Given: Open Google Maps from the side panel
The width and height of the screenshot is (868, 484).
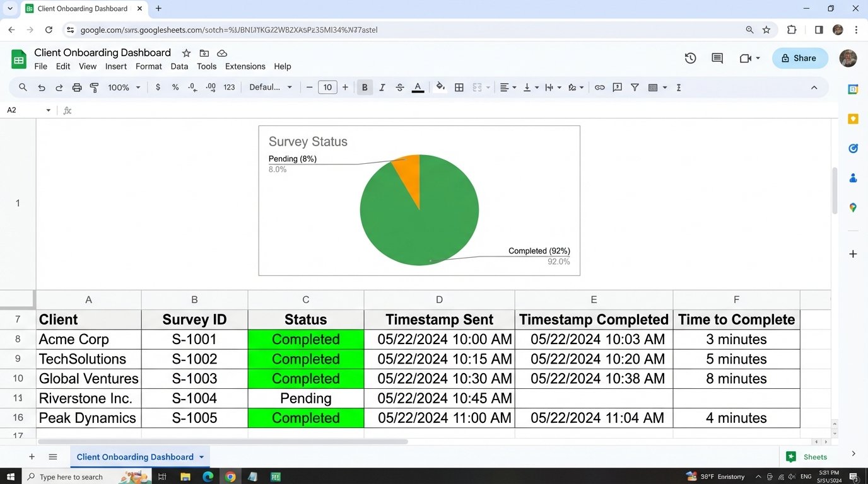Looking at the screenshot, I should pyautogui.click(x=852, y=207).
